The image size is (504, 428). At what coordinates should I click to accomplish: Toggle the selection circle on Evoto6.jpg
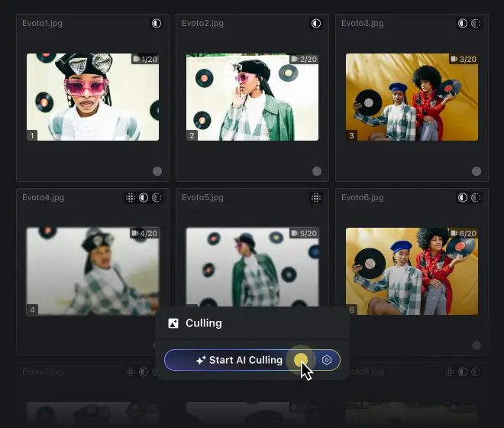pos(476,345)
